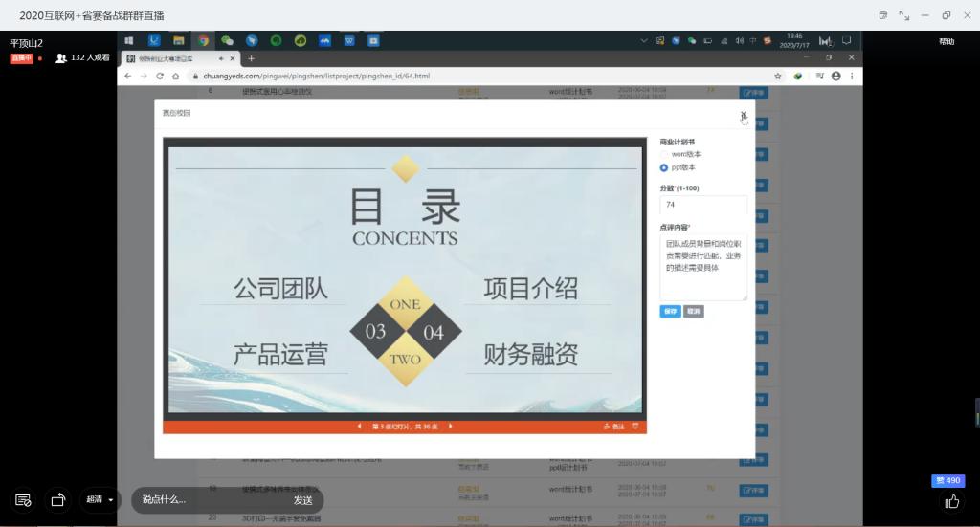The width and height of the screenshot is (980, 527).
Task: Click the 132 人观看 viewers icon
Action: click(x=60, y=58)
